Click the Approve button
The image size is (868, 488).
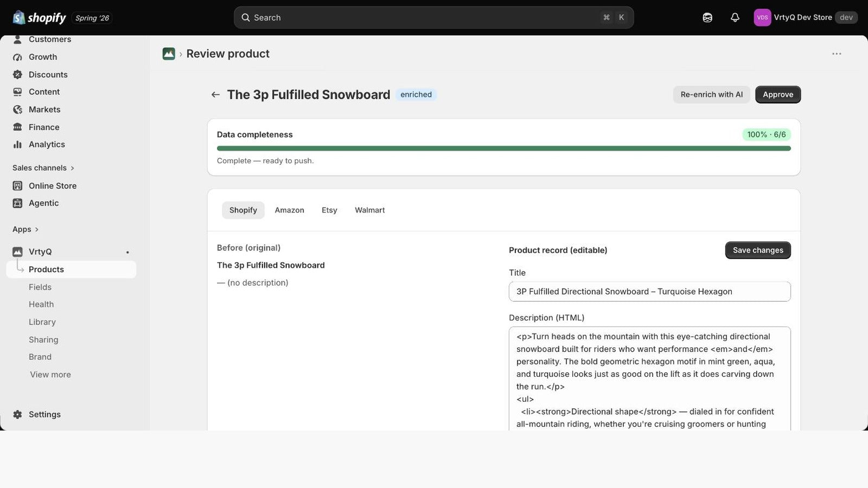(778, 94)
